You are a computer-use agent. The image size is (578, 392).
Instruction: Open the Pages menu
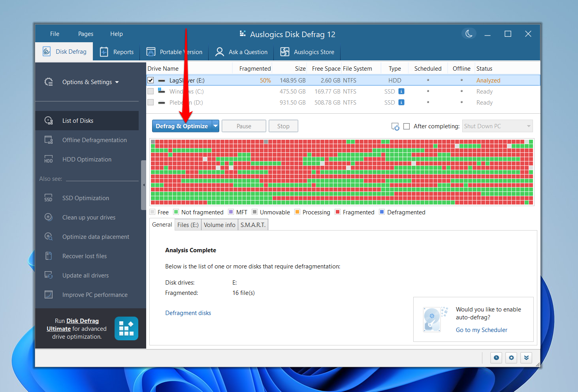(x=85, y=34)
